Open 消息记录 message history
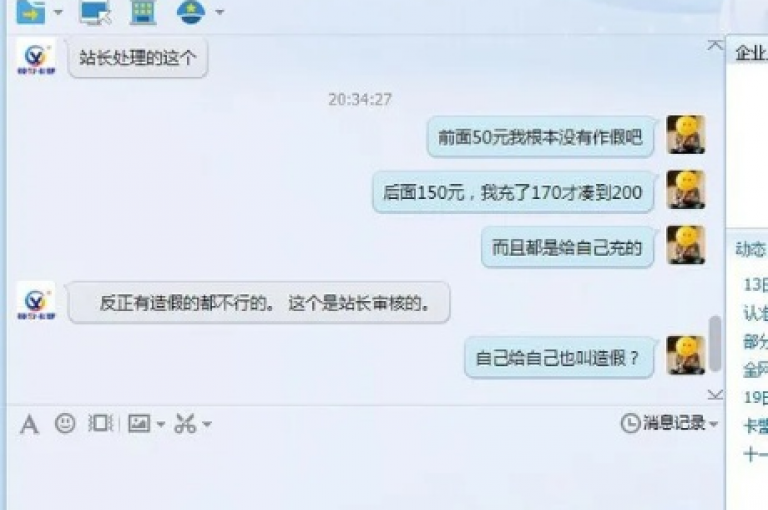This screenshot has height=510, width=768. click(x=663, y=423)
